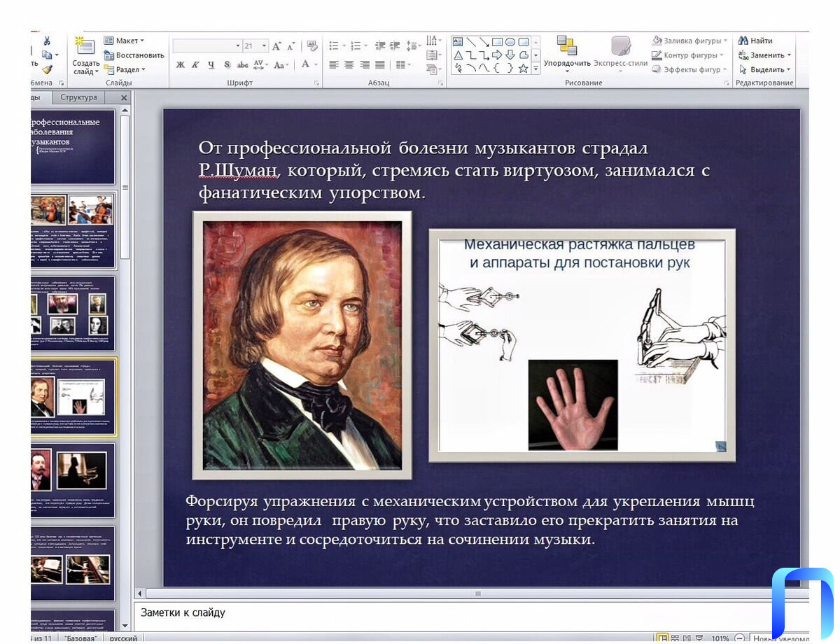Screen dimensions: 840x644
Task: Clear all formatting eraser icon
Action: 312,45
